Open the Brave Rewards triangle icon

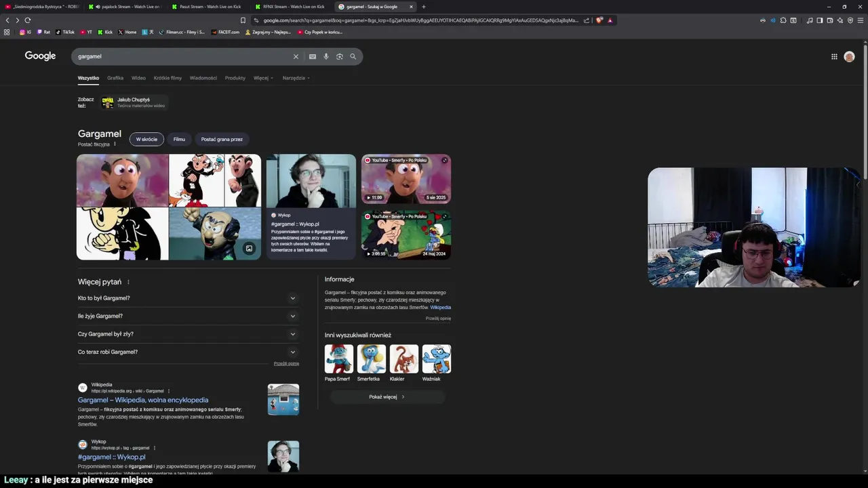pyautogui.click(x=610, y=20)
